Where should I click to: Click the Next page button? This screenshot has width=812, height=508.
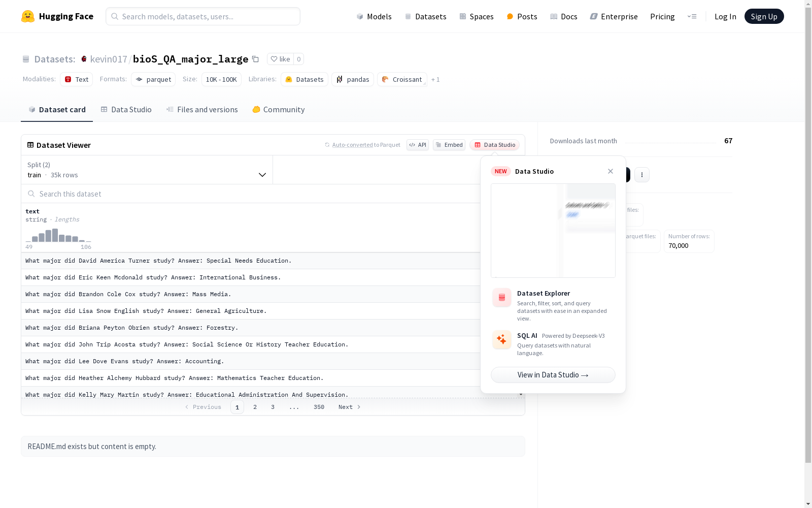click(x=349, y=407)
